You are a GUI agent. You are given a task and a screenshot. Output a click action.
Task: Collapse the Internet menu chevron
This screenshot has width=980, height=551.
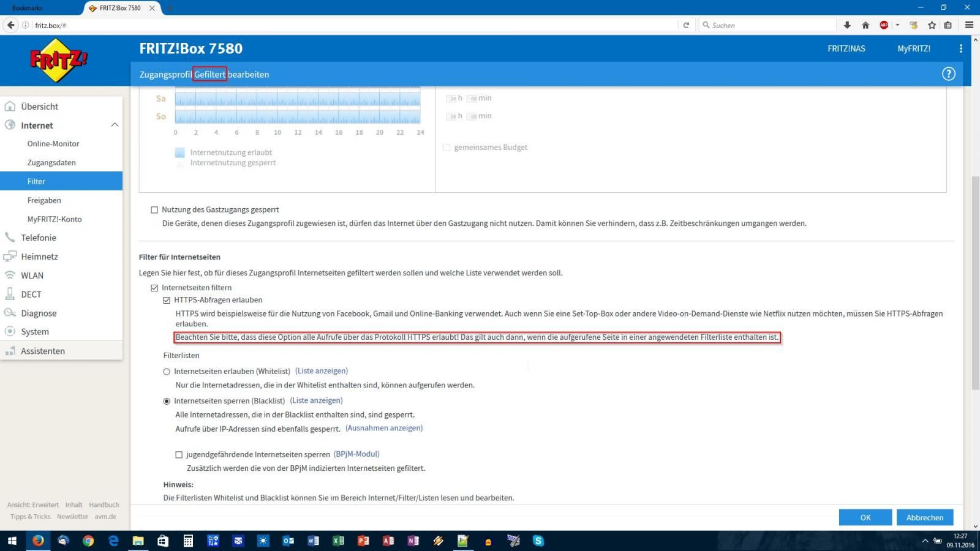(x=114, y=125)
